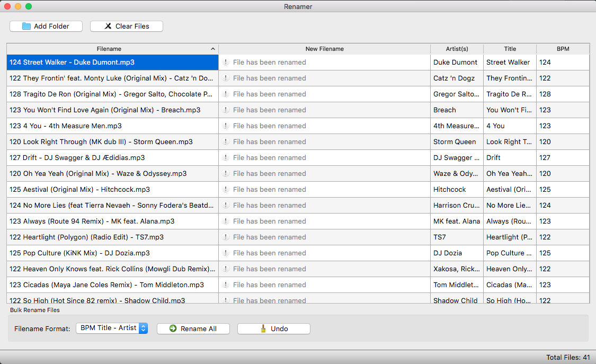Screen dimensions: 596x364
Task: Click the warning icon in the 4 You row
Action: pyautogui.click(x=226, y=126)
